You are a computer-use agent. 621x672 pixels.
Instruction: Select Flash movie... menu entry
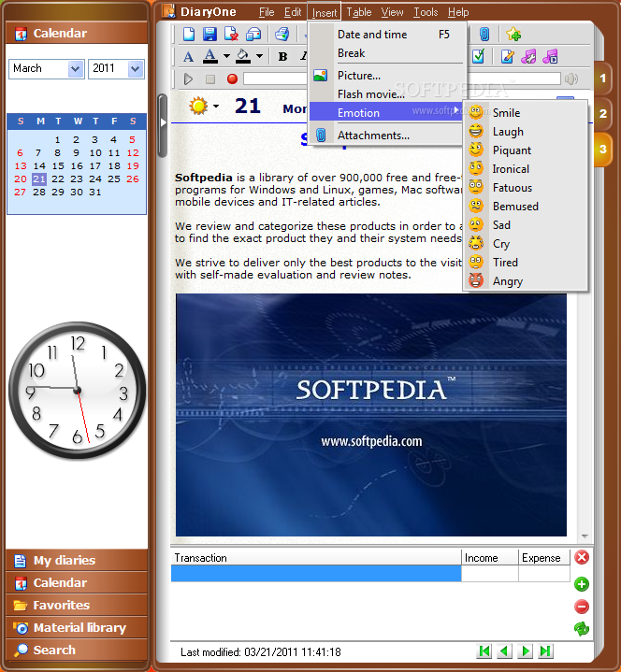coord(387,93)
